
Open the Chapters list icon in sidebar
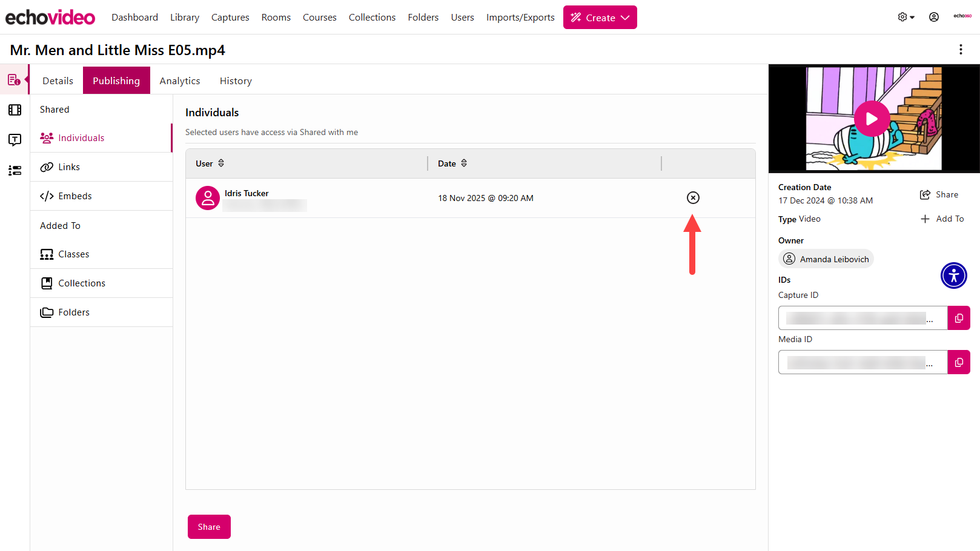coord(15,171)
